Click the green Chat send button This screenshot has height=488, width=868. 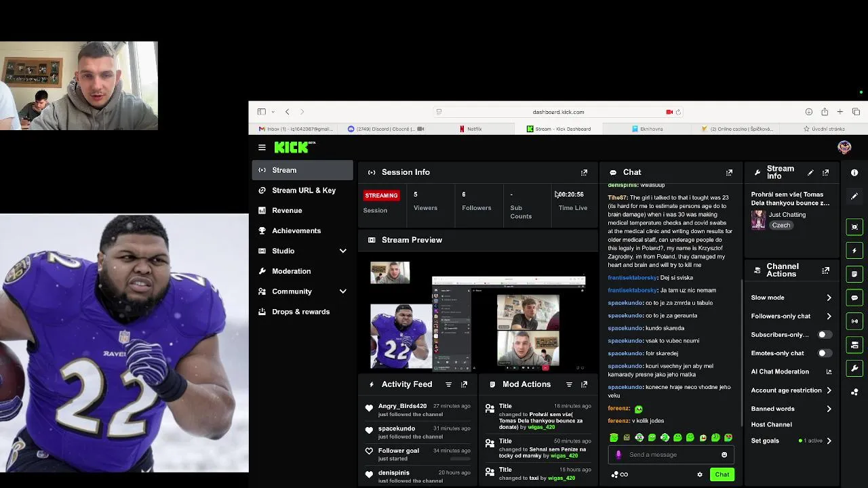pos(722,474)
